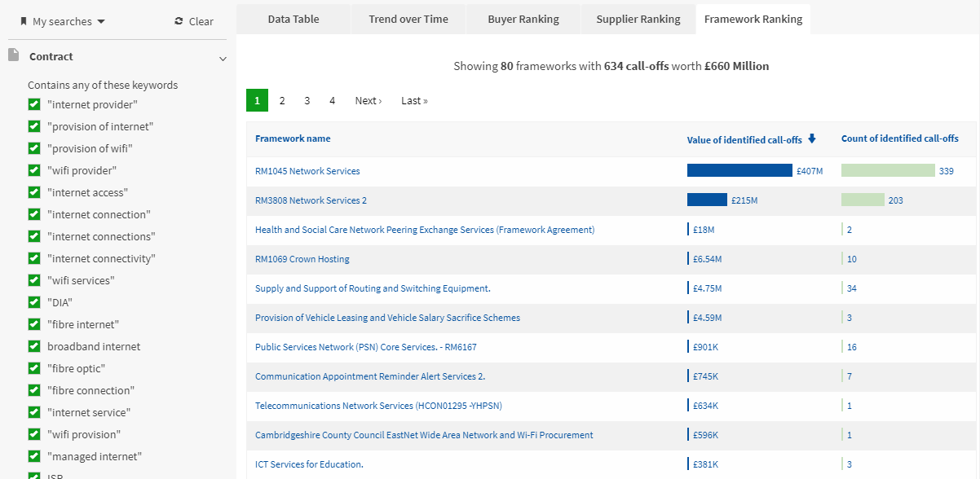The height and width of the screenshot is (479, 980).
Task: Go to page 2 of results
Action: tap(282, 99)
